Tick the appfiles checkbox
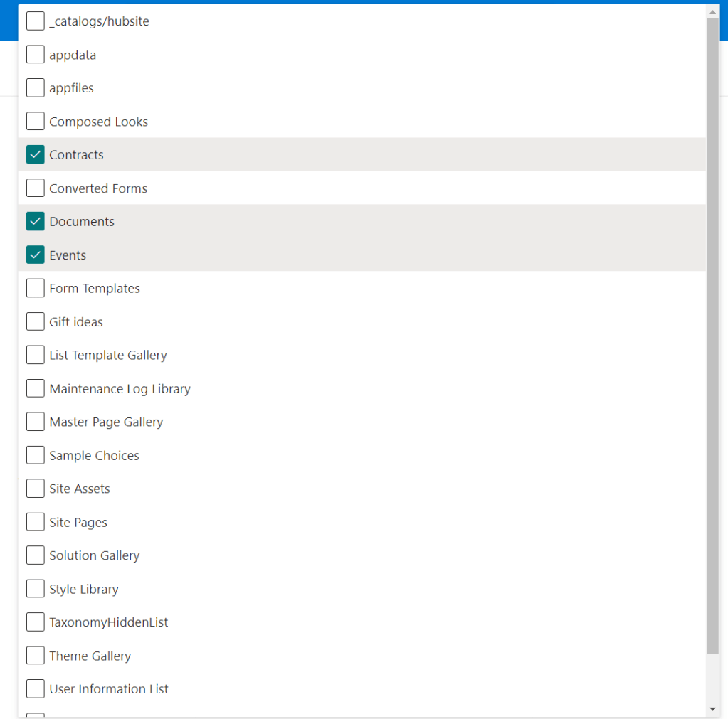The image size is (728, 719). [36, 88]
